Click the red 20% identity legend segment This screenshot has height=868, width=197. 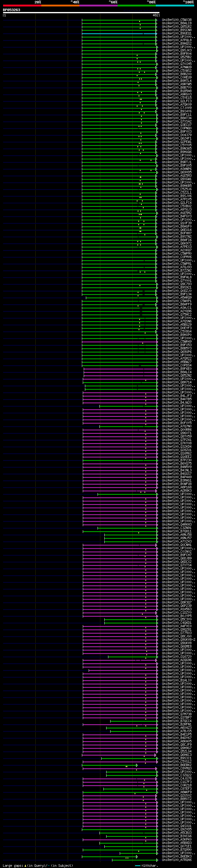(22, 6)
